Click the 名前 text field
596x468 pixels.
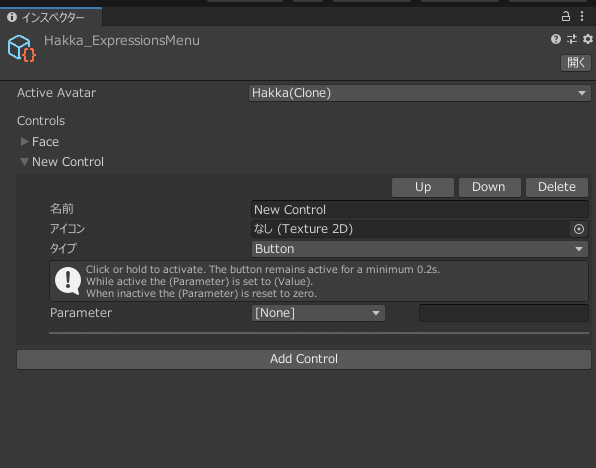[x=420, y=209]
